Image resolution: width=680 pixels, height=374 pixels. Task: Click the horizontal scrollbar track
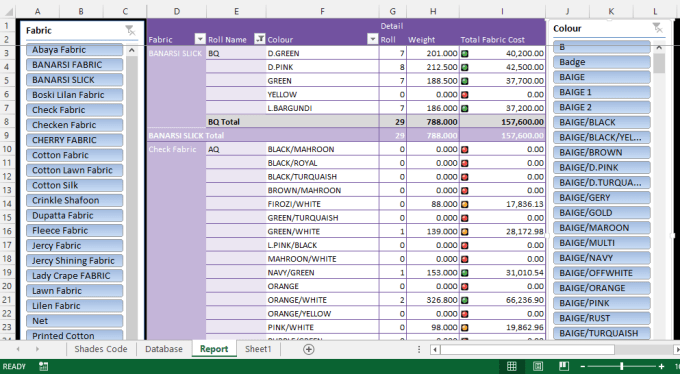click(644, 349)
